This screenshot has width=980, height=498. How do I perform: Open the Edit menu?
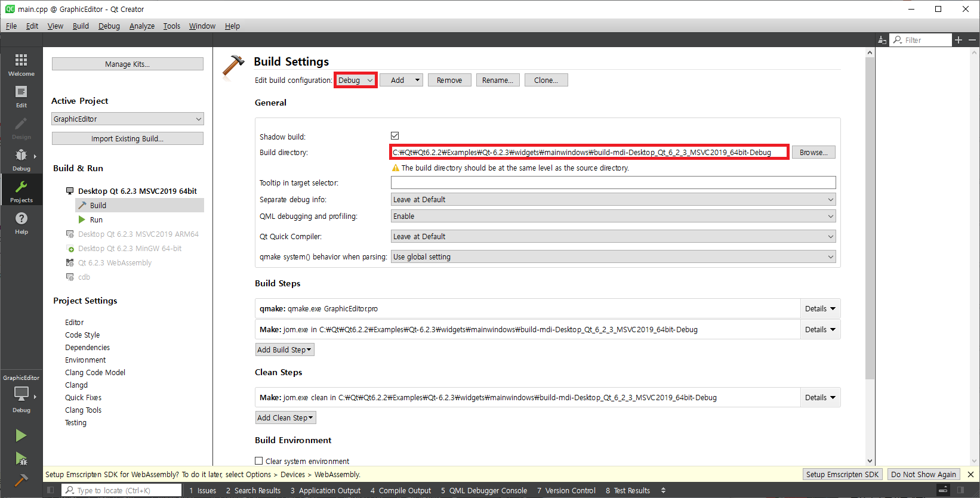[x=32, y=26]
